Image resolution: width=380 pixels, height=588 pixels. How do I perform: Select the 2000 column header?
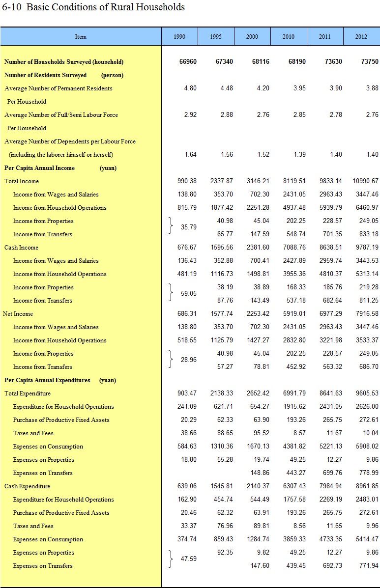pos(252,37)
